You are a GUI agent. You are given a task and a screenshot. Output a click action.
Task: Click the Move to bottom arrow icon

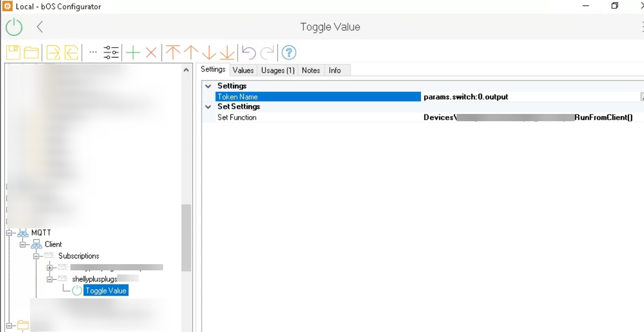(x=227, y=52)
